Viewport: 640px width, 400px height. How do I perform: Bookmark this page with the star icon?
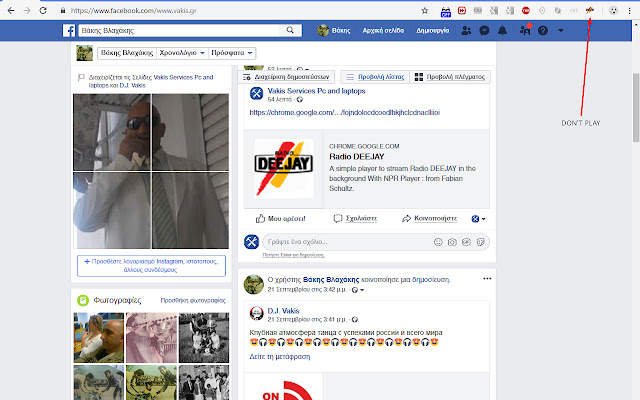(x=424, y=11)
